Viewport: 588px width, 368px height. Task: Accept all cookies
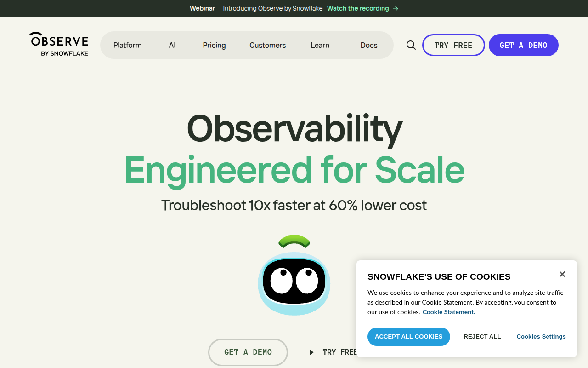(x=409, y=337)
